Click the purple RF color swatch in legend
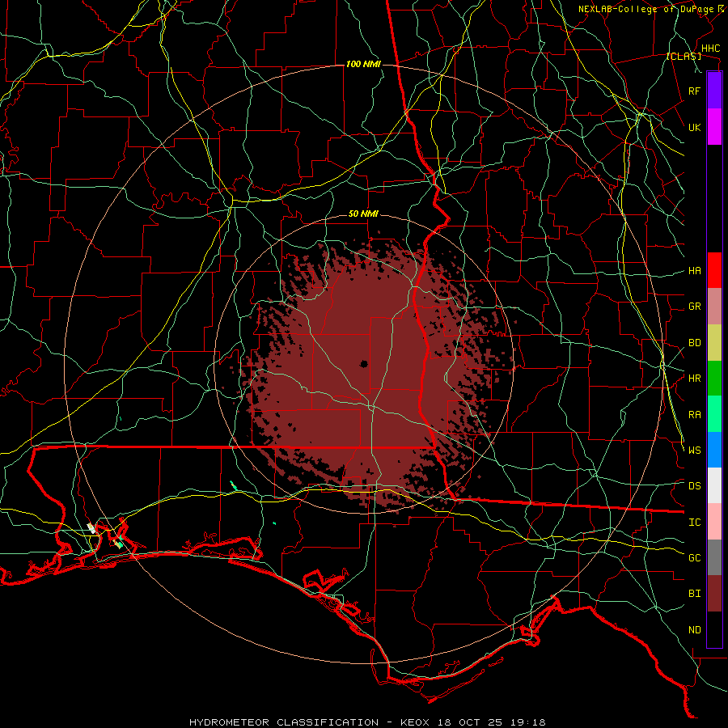This screenshot has height=728, width=728. pos(714,91)
